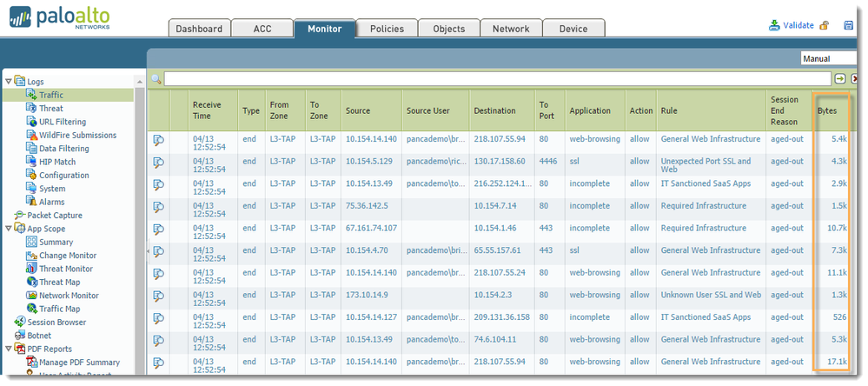Apply filter with the green arrow button
The width and height of the screenshot is (868, 386).
tap(840, 78)
